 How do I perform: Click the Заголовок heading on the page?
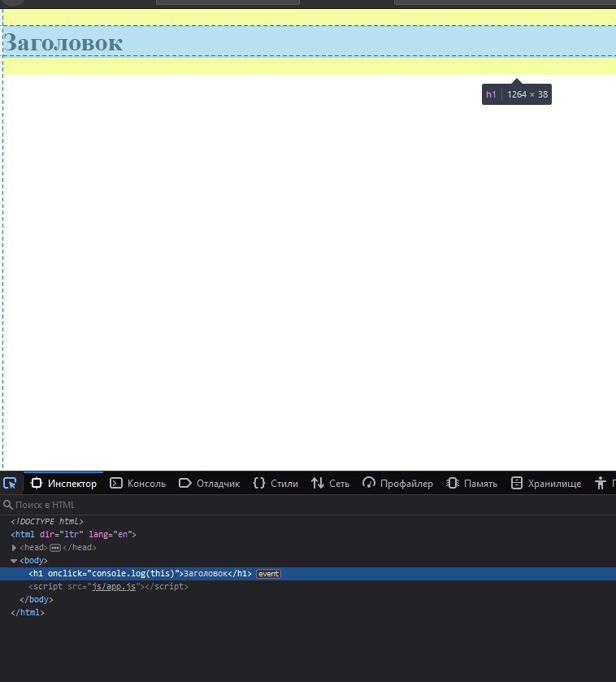(63, 42)
